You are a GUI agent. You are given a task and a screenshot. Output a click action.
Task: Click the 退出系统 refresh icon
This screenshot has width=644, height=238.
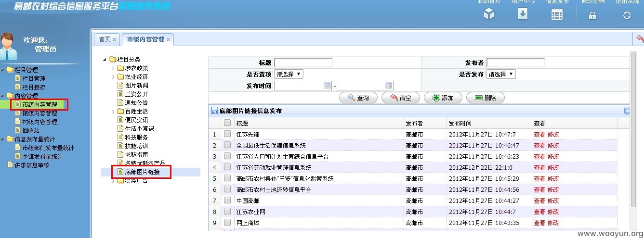pos(627,15)
